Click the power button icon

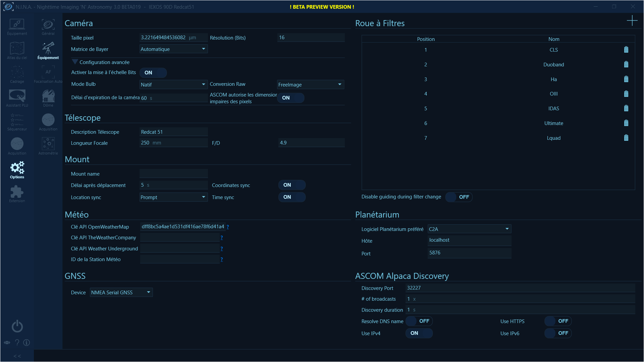(x=17, y=326)
